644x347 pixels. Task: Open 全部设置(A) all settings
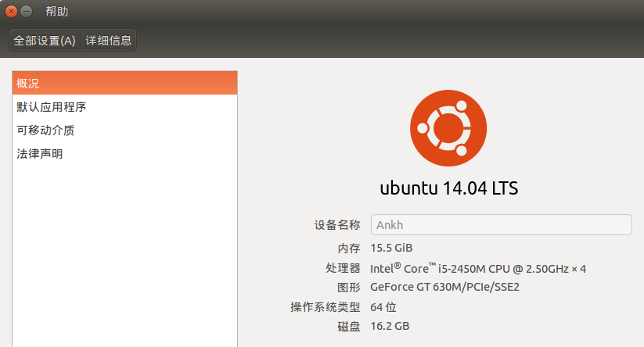(x=45, y=40)
